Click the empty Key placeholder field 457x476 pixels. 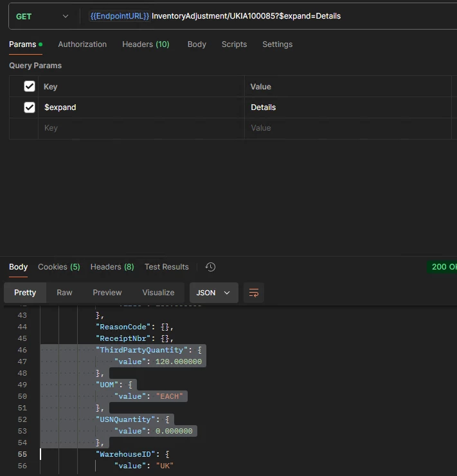(141, 128)
